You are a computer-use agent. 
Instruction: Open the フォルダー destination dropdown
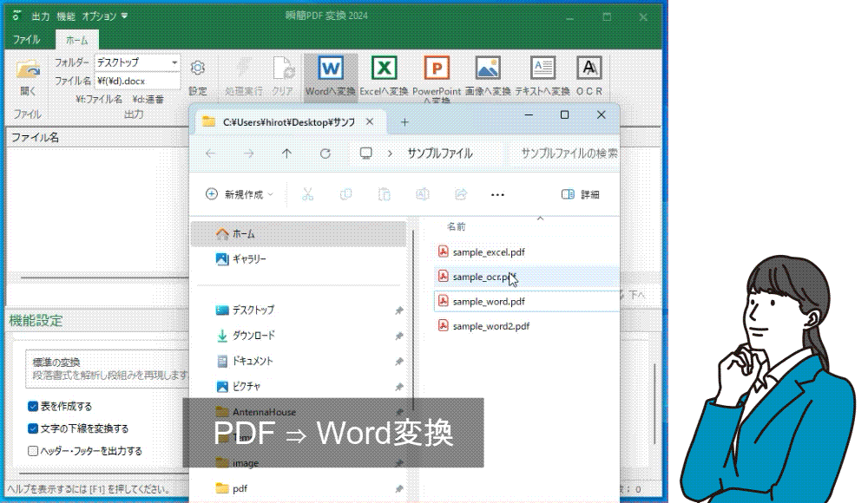tap(173, 62)
